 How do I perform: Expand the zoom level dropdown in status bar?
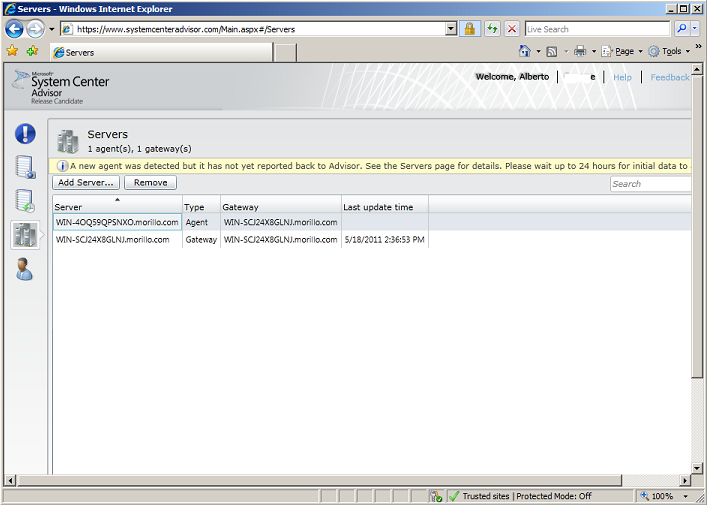pyautogui.click(x=687, y=496)
